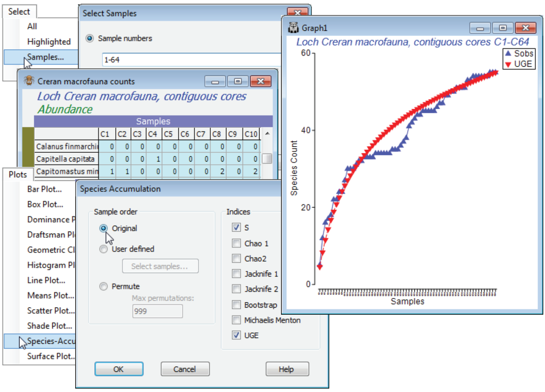The width and height of the screenshot is (545, 392).
Task: Minimize the Creran macrofauna counts window
Action: click(215, 81)
